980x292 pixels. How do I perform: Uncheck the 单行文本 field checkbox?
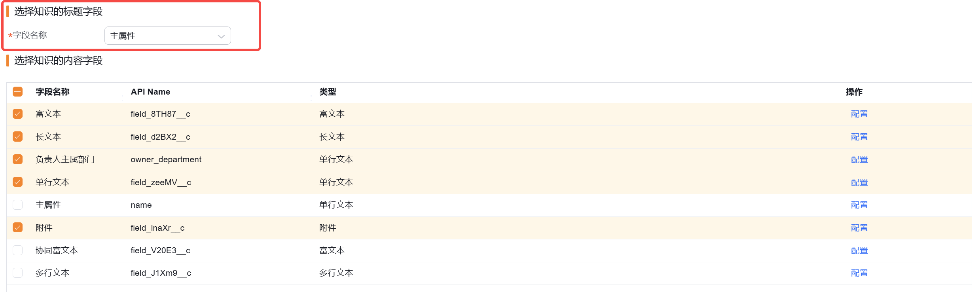[18, 182]
